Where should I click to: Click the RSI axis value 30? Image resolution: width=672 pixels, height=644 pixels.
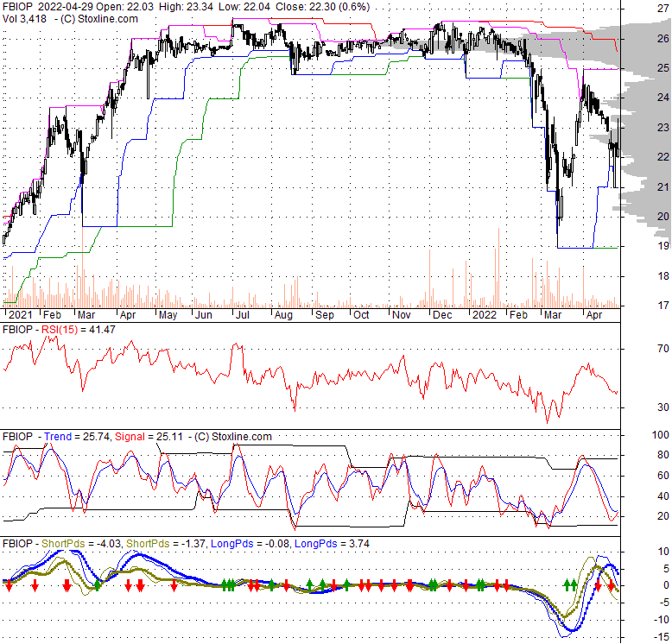[663, 407]
